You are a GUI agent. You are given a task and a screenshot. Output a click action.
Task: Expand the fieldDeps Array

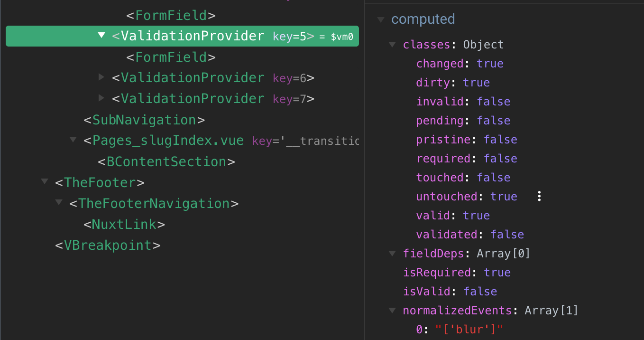[x=392, y=253]
